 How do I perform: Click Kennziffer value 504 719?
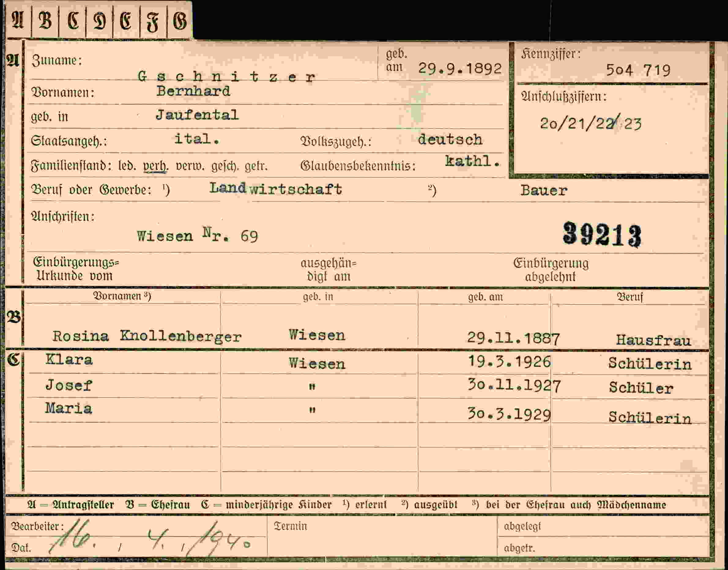638,70
